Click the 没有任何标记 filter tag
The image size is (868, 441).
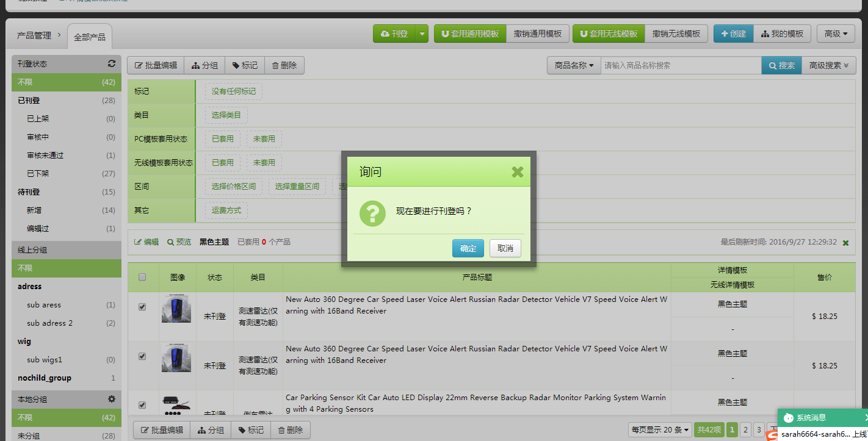click(x=234, y=91)
